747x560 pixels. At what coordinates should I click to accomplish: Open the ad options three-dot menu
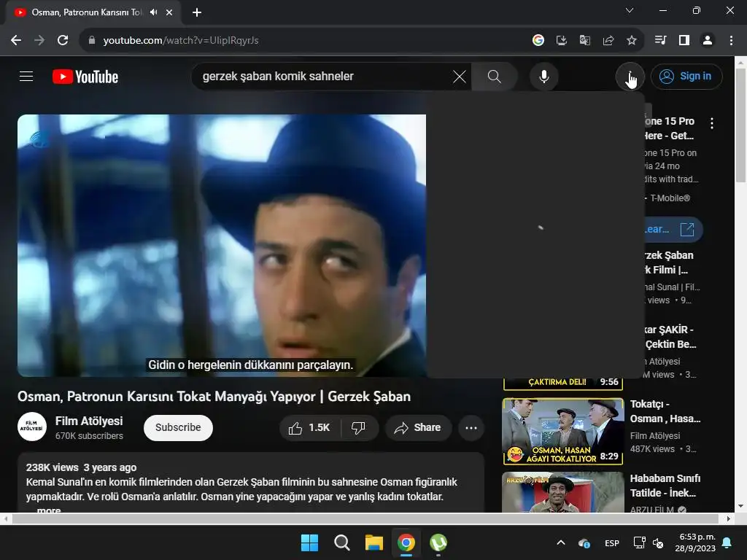[x=712, y=123]
